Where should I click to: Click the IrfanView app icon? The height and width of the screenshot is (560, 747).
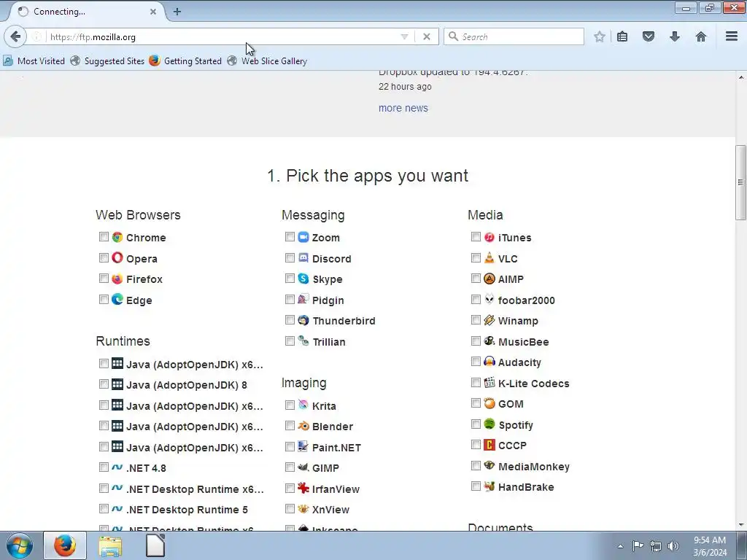303,488
